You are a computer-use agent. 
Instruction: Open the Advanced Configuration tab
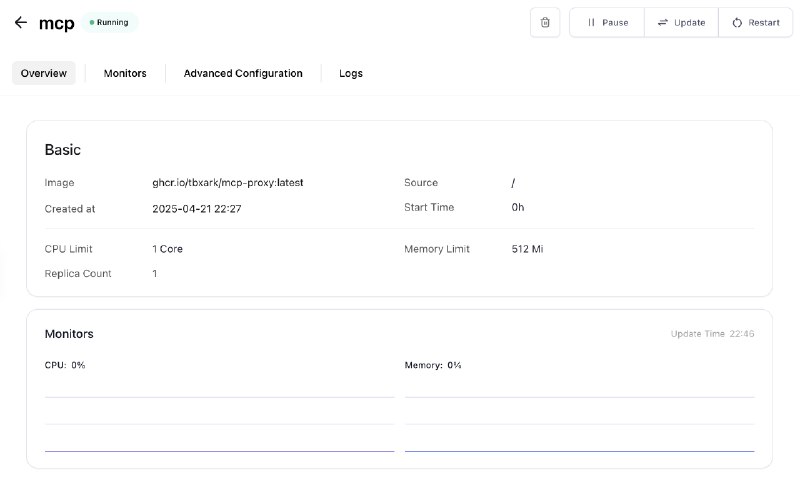click(243, 73)
